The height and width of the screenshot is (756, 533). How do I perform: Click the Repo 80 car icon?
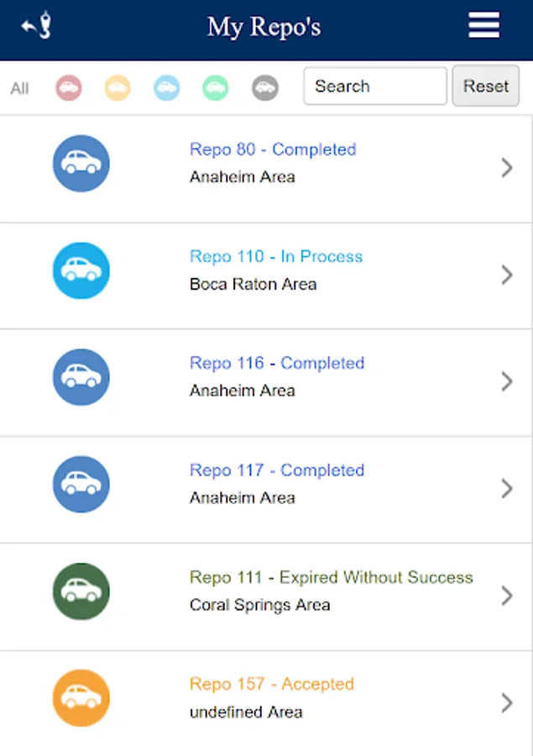81,163
